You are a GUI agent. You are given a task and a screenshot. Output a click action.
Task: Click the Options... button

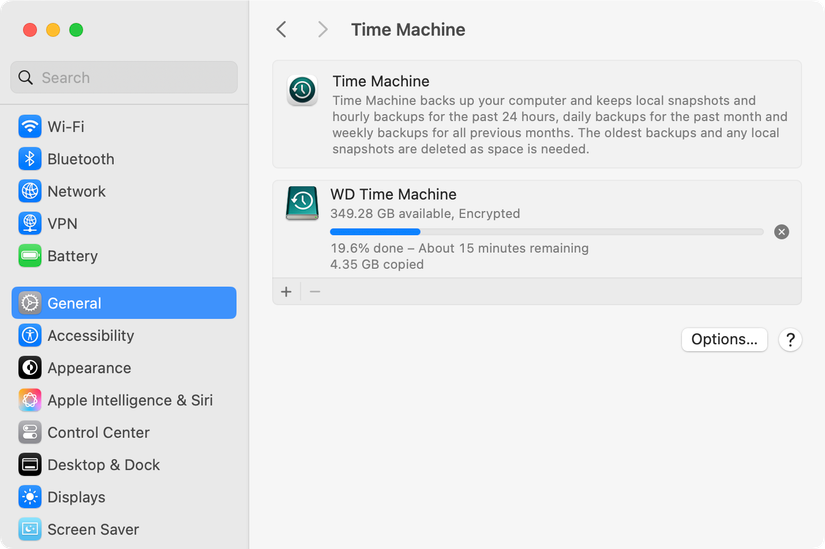pyautogui.click(x=724, y=339)
